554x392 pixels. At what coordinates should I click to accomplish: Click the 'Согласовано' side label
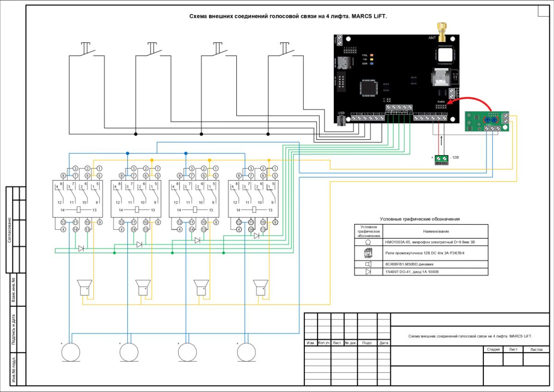pos(9,229)
